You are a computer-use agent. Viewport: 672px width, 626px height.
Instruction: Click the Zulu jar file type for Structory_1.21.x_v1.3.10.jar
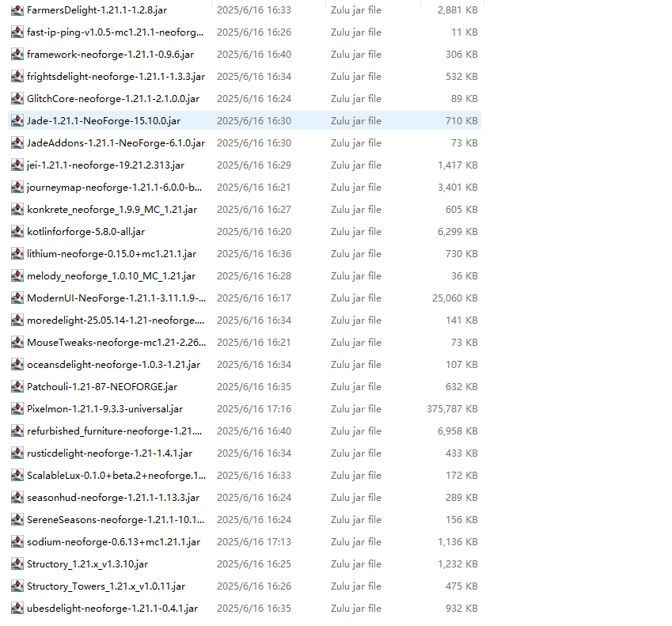(x=355, y=564)
